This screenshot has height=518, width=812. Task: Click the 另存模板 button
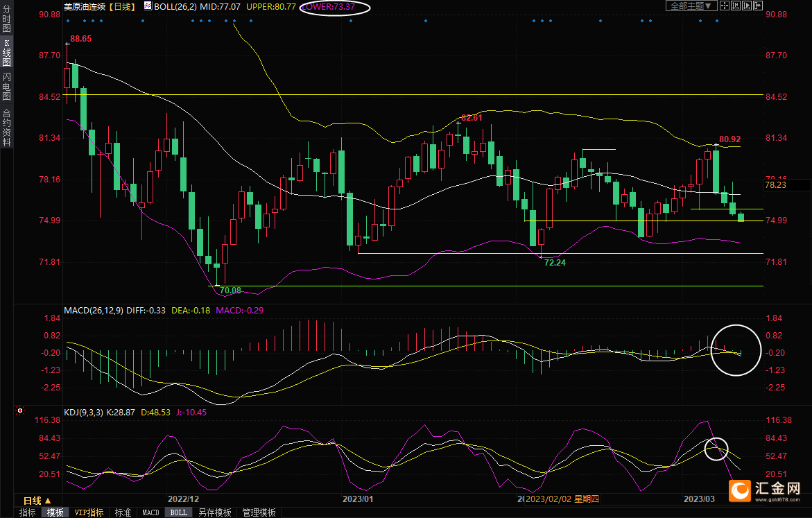tap(215, 512)
